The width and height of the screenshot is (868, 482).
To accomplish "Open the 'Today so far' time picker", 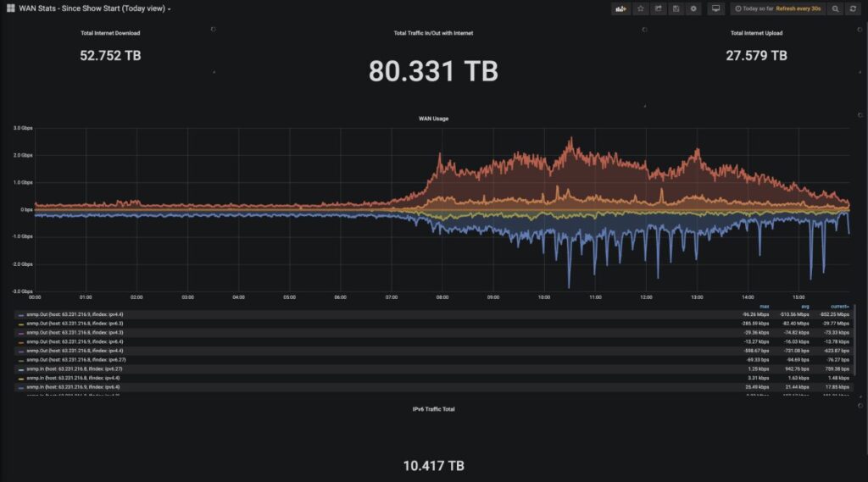I will pyautogui.click(x=778, y=8).
